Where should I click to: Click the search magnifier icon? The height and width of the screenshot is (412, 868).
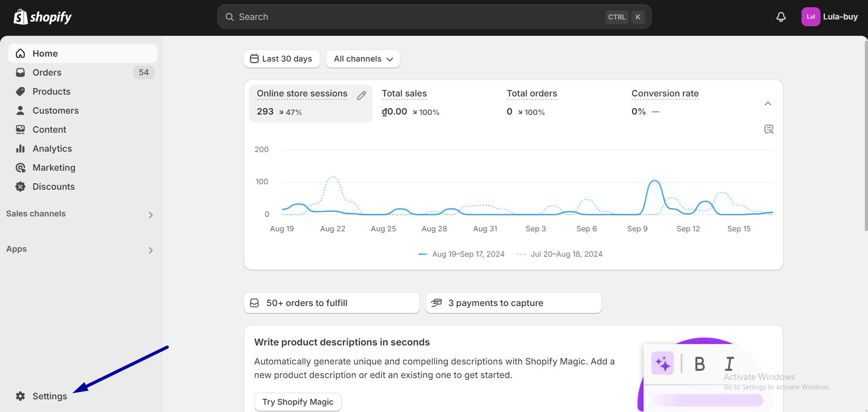pos(230,17)
